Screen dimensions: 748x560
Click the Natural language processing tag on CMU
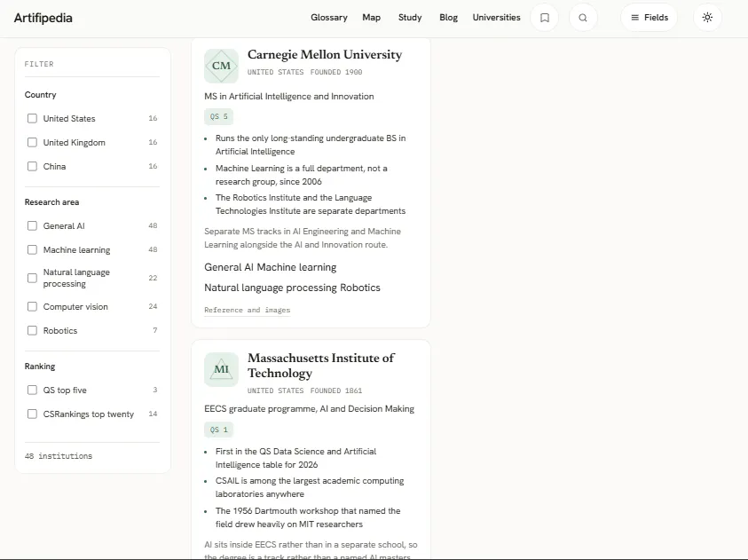[271, 288]
